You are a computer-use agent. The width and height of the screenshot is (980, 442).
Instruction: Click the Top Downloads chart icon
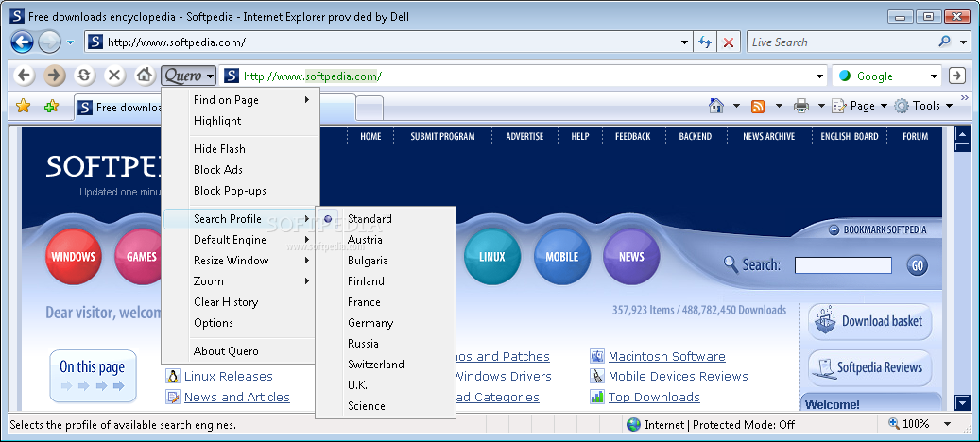click(x=597, y=397)
